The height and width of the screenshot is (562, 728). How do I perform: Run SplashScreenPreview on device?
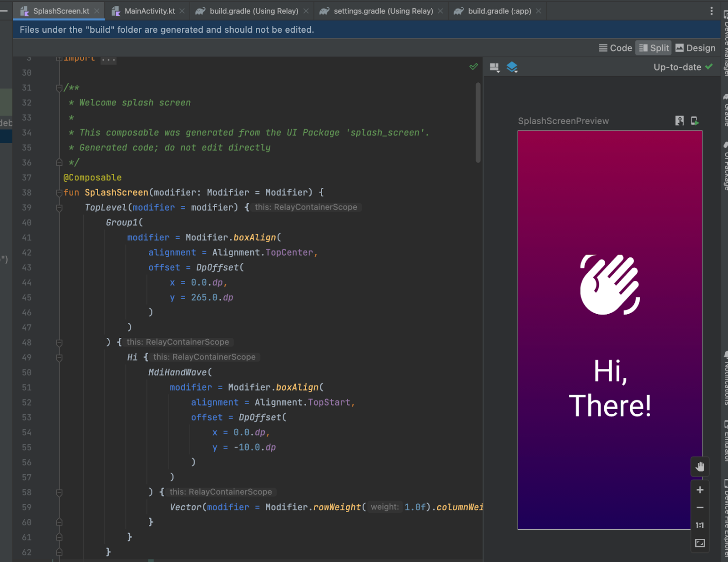click(x=695, y=121)
